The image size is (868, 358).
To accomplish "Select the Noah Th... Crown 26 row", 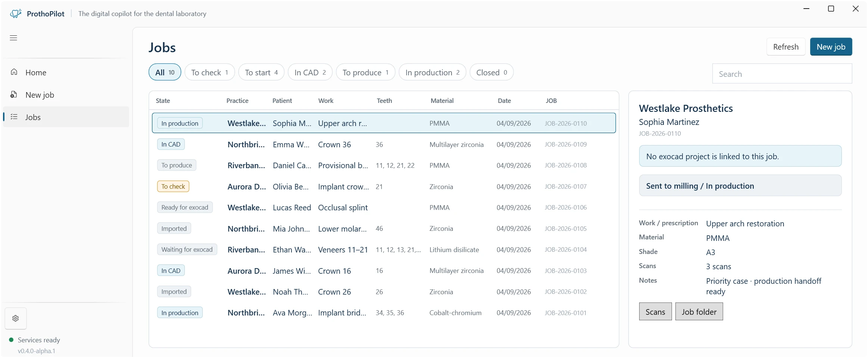I will [x=384, y=292].
